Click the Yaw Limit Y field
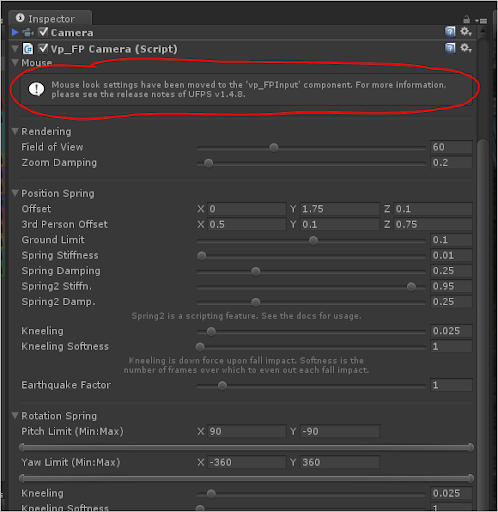 pyautogui.click(x=340, y=462)
